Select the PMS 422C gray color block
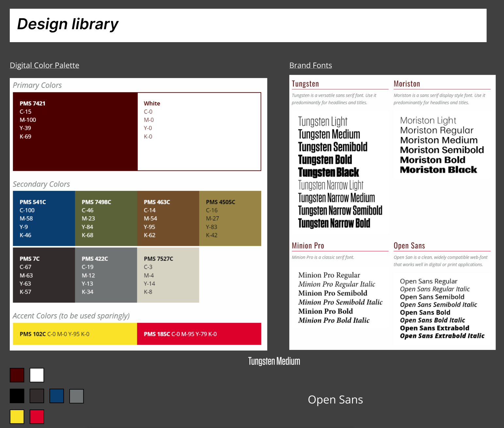This screenshot has height=428, width=504. 106,275
